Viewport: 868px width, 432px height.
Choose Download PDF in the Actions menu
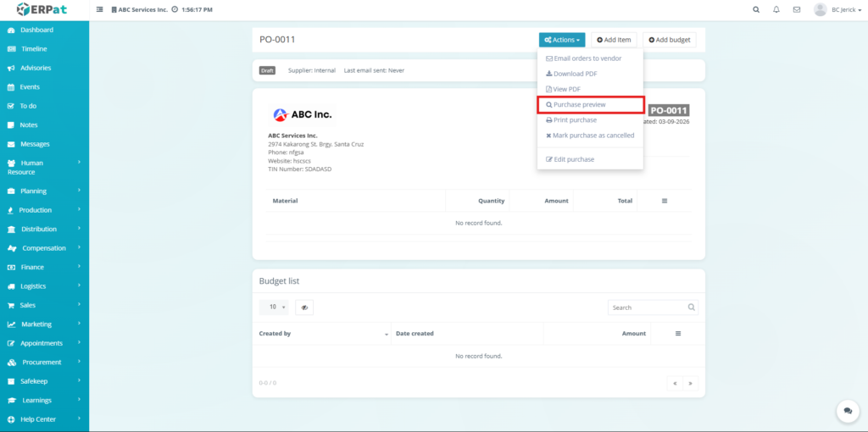point(576,74)
